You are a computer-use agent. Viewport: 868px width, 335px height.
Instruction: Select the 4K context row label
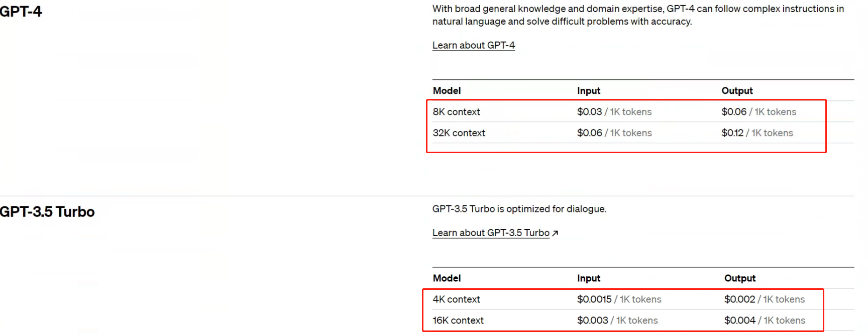(x=456, y=299)
